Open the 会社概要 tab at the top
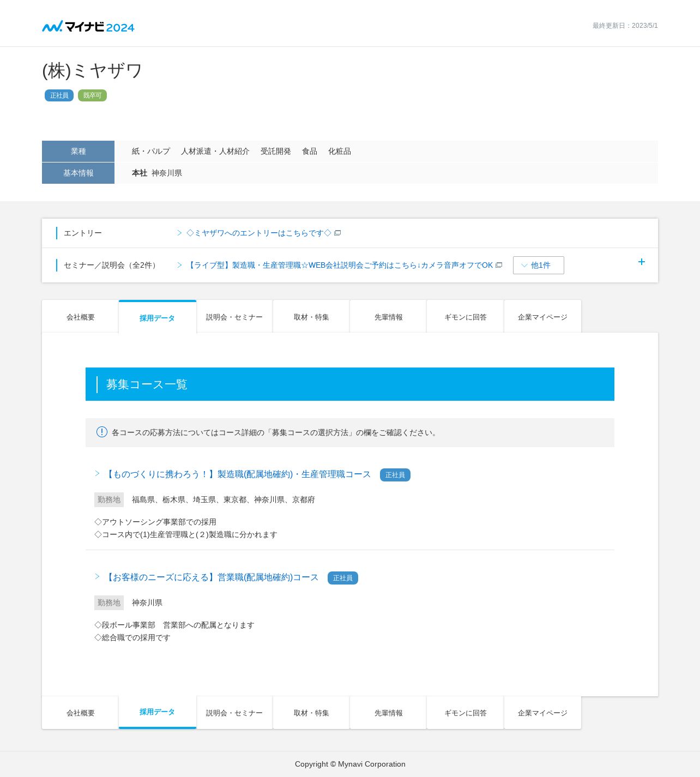Screen dimensions: 700x777 tap(80, 316)
